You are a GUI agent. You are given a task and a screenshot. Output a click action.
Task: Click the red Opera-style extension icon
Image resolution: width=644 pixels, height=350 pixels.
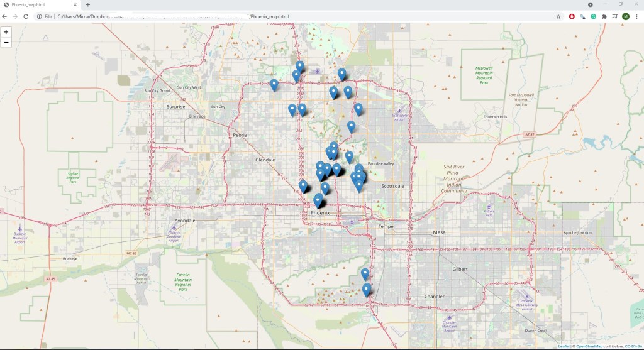572,16
